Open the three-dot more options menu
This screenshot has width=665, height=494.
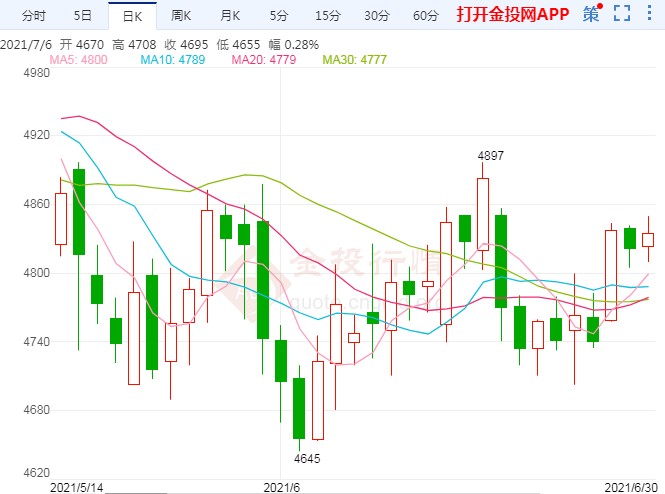click(650, 14)
